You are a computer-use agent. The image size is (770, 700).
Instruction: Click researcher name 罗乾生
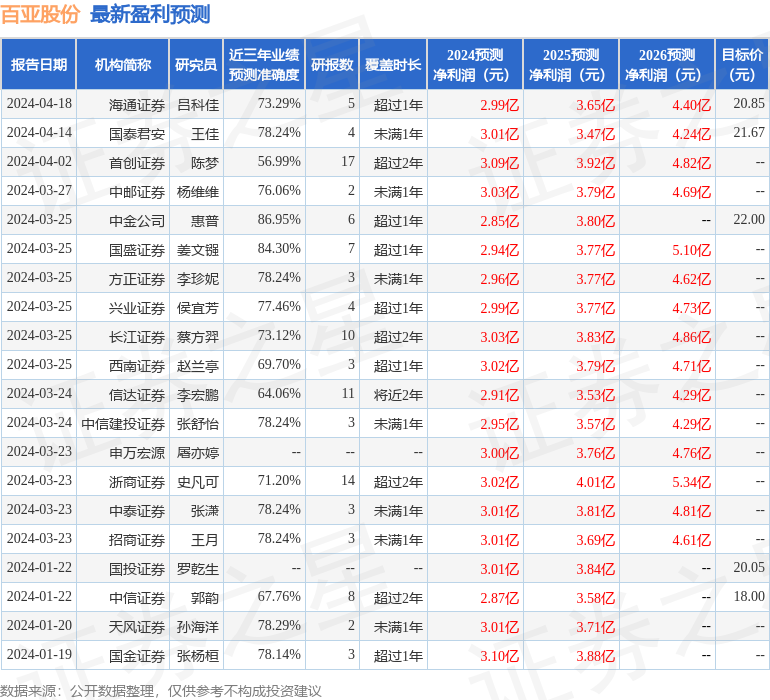(x=198, y=568)
